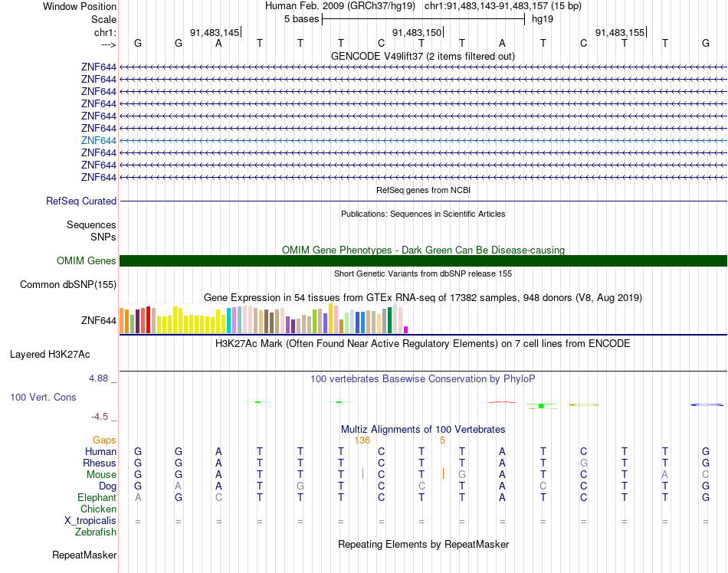
Task: Click the light-blue highlighted ZNF644 transcript label
Action: pos(98,141)
